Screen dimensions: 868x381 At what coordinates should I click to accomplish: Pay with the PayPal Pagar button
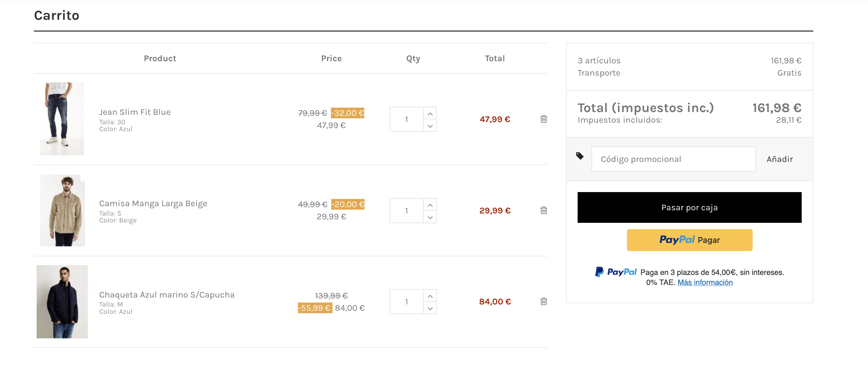coord(689,240)
